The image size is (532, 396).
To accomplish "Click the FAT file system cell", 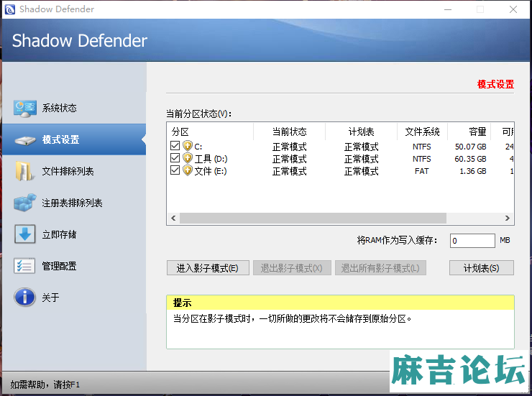I will coord(422,171).
